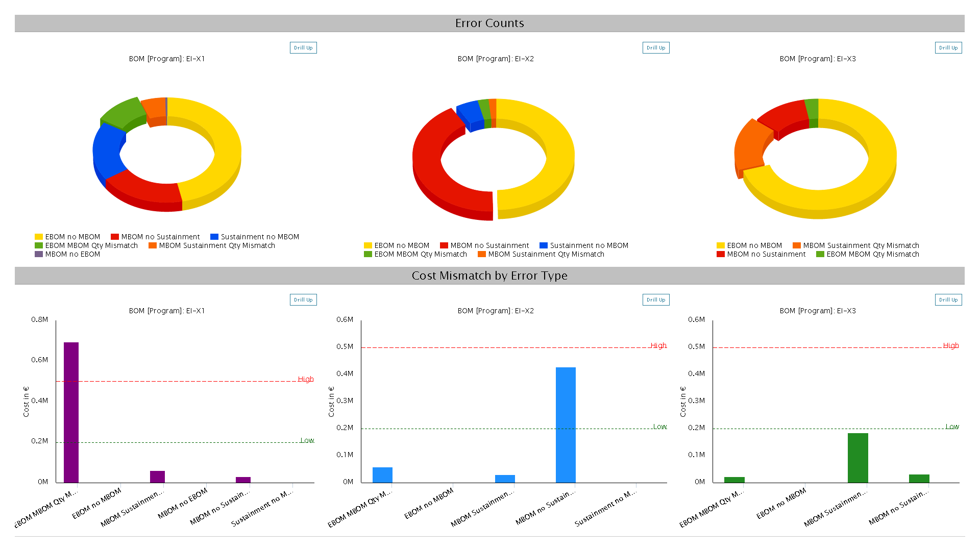Toggle EBOM MBOM Qty Mismatch legend swatch in EI-X2
The height and width of the screenshot is (551, 980).
[368, 254]
